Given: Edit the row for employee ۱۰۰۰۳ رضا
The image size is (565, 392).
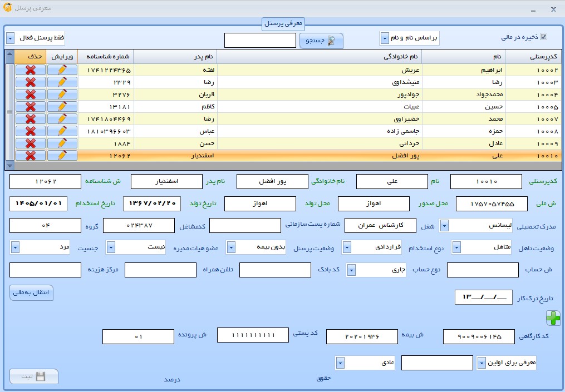Looking at the screenshot, I should point(62,82).
